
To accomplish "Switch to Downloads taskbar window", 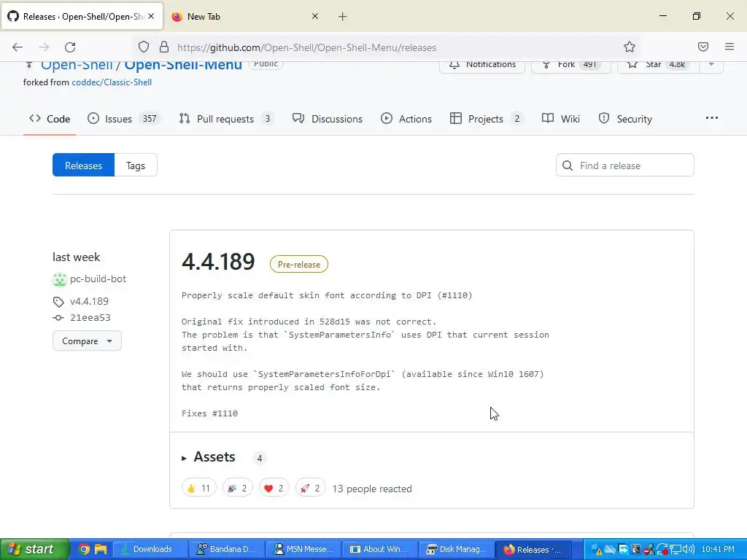I will (150, 549).
